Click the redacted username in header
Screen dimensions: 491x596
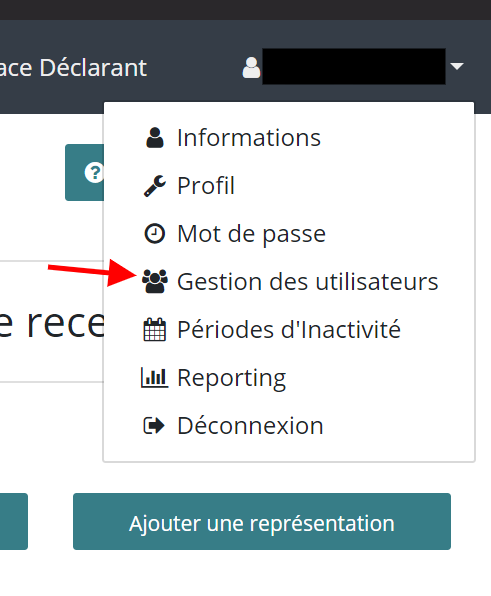point(354,67)
